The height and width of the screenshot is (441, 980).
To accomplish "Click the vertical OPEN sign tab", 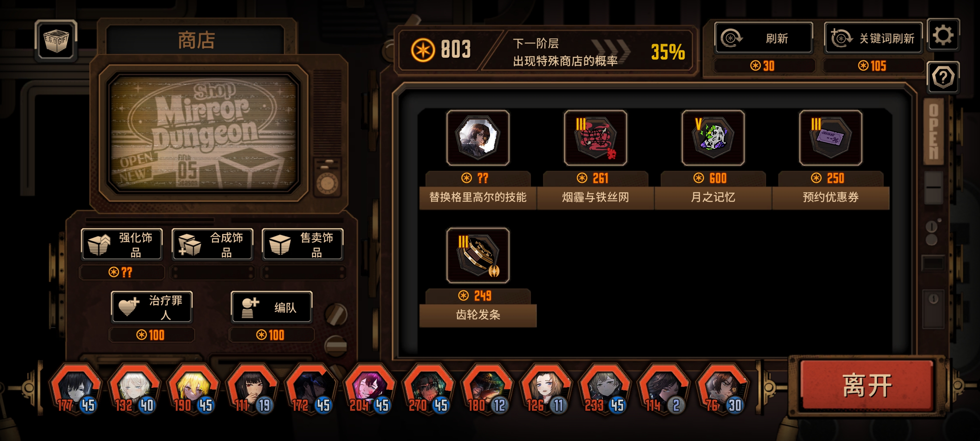I will pos(933,131).
